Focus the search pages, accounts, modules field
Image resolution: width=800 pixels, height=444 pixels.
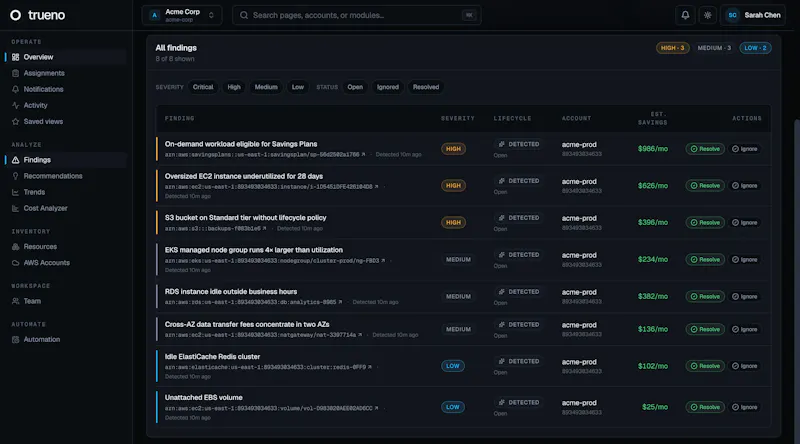tap(357, 15)
